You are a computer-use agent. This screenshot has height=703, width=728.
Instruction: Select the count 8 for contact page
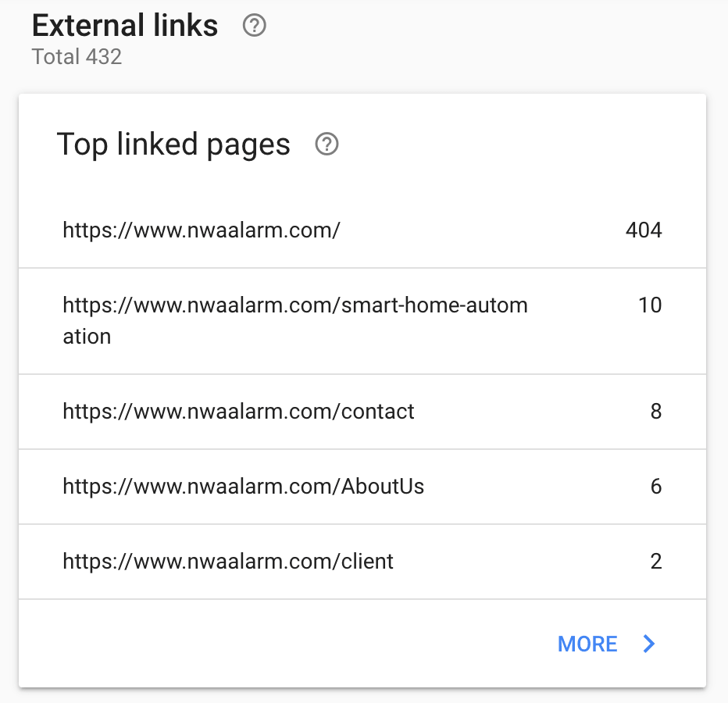pyautogui.click(x=656, y=411)
